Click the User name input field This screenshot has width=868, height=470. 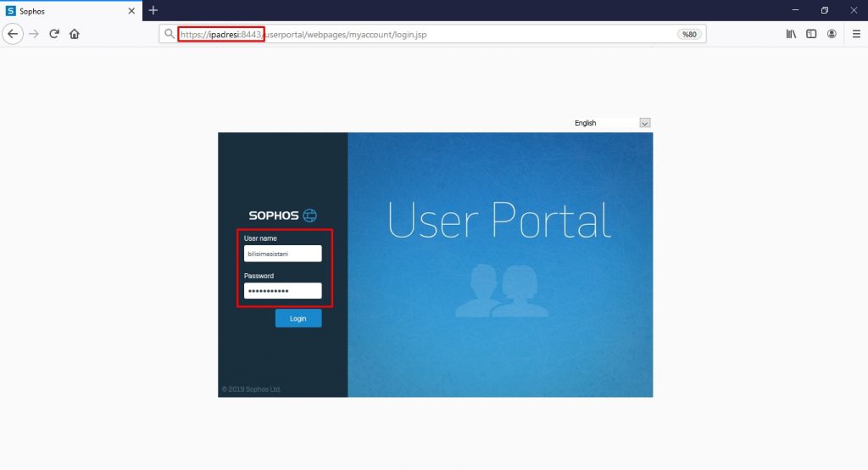tap(282, 254)
